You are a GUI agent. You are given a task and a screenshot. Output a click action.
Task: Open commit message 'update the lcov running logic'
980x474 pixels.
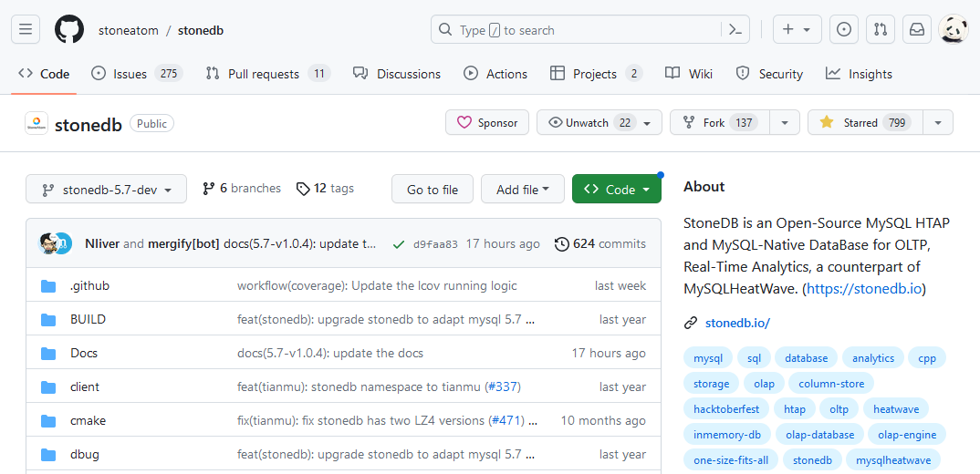pos(377,286)
